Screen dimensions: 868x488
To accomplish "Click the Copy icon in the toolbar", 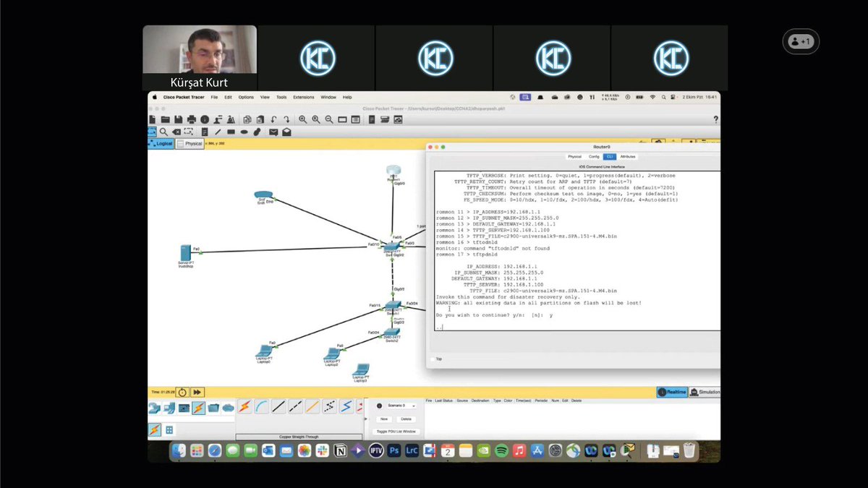I will click(x=247, y=119).
